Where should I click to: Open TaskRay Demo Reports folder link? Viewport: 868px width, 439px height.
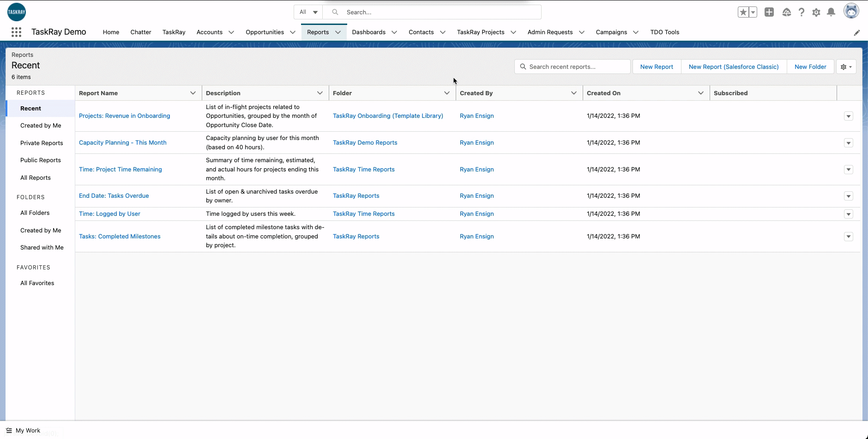click(365, 142)
